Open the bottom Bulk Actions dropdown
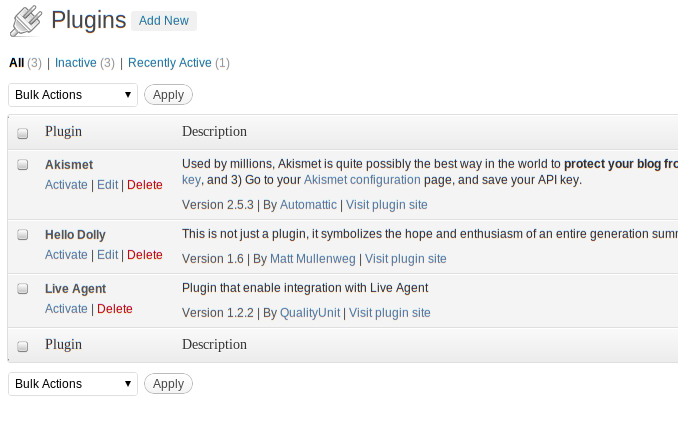Screen dimensions: 678x428 coord(73,384)
